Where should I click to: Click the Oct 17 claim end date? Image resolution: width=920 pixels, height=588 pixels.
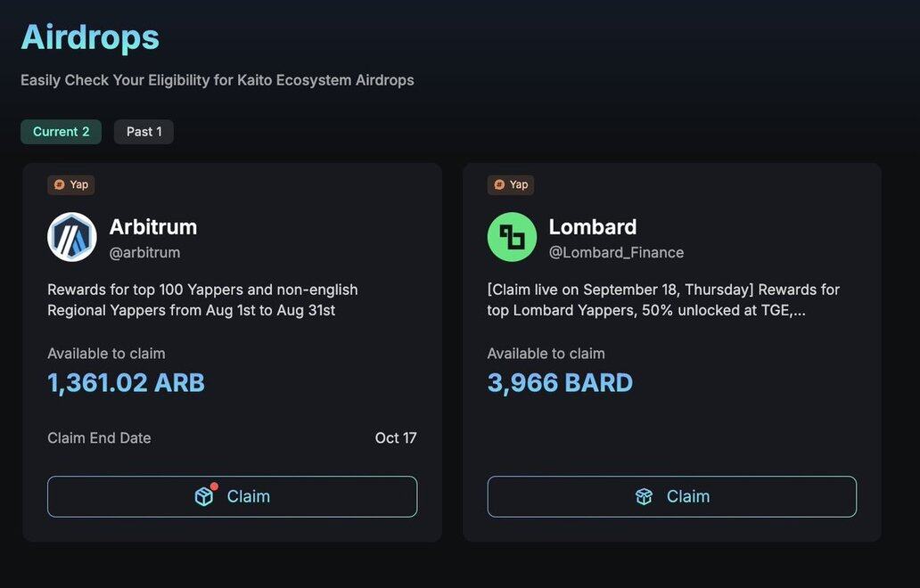coord(396,438)
